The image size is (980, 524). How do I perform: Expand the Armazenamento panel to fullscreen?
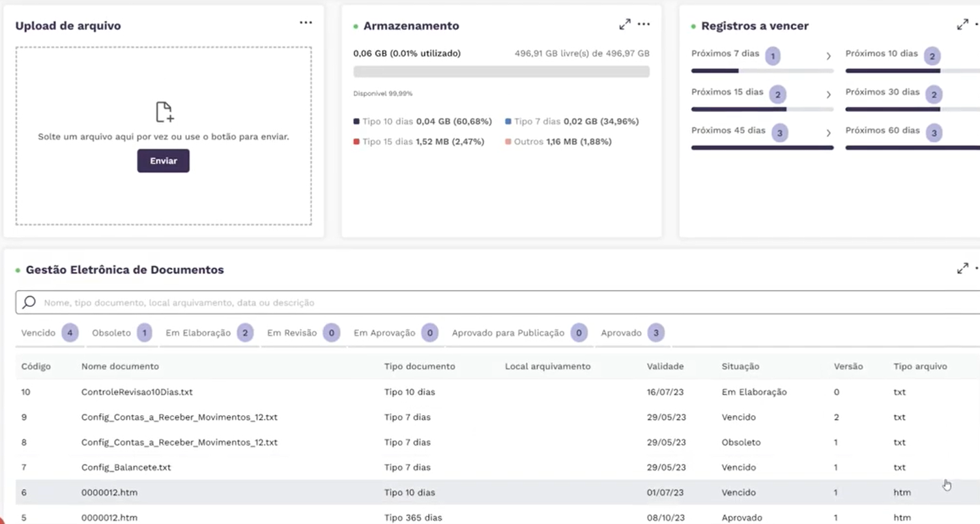tap(624, 25)
